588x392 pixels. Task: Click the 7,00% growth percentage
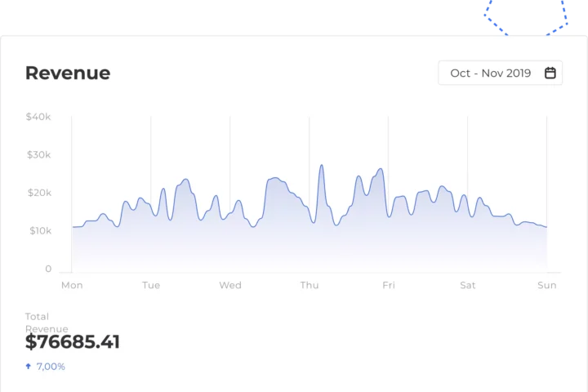[51, 367]
